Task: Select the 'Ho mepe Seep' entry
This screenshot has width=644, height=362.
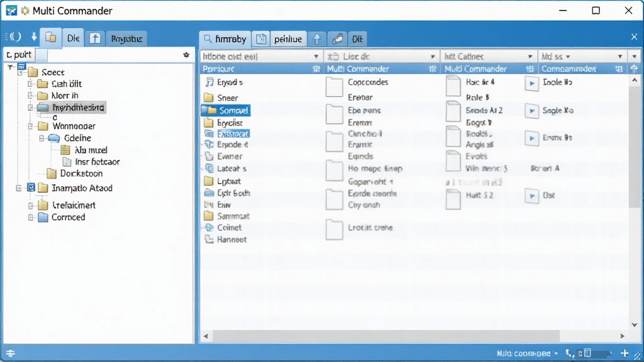Action: pos(375,168)
